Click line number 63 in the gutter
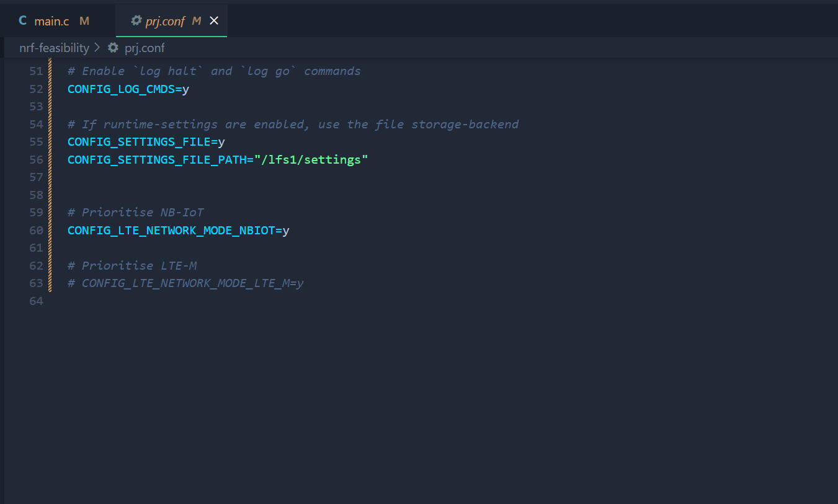This screenshot has width=838, height=504. tap(36, 283)
